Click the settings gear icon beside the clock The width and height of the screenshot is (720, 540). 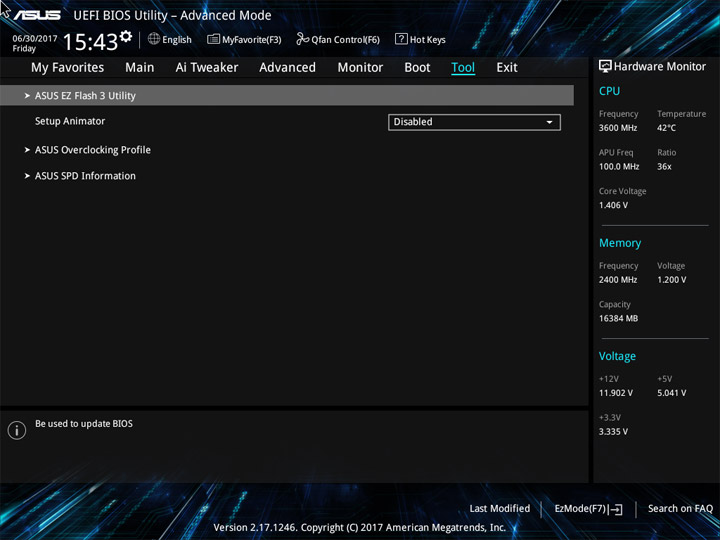pyautogui.click(x=126, y=36)
